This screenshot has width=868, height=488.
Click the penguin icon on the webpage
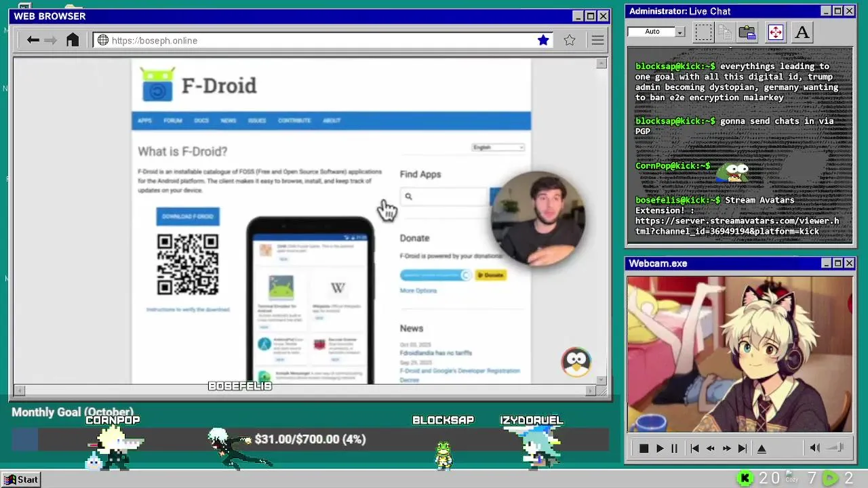[576, 362]
